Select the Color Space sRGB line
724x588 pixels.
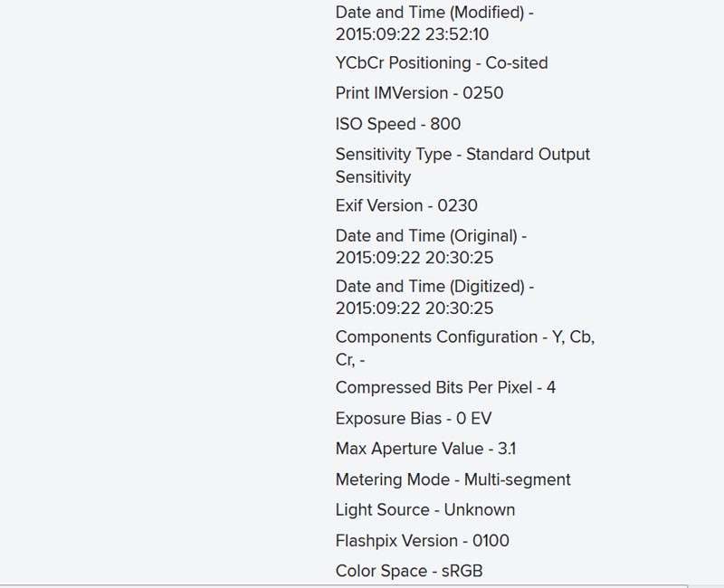[x=409, y=572]
